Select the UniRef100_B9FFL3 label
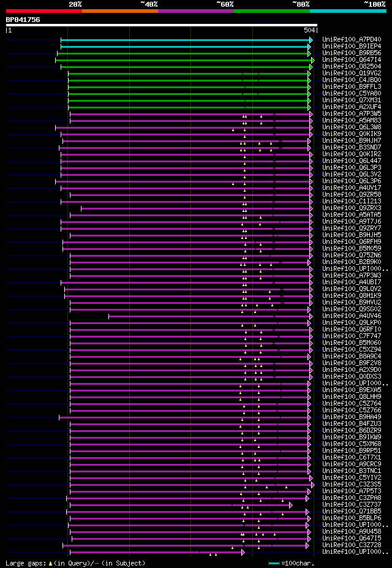392x568 pixels. point(352,87)
